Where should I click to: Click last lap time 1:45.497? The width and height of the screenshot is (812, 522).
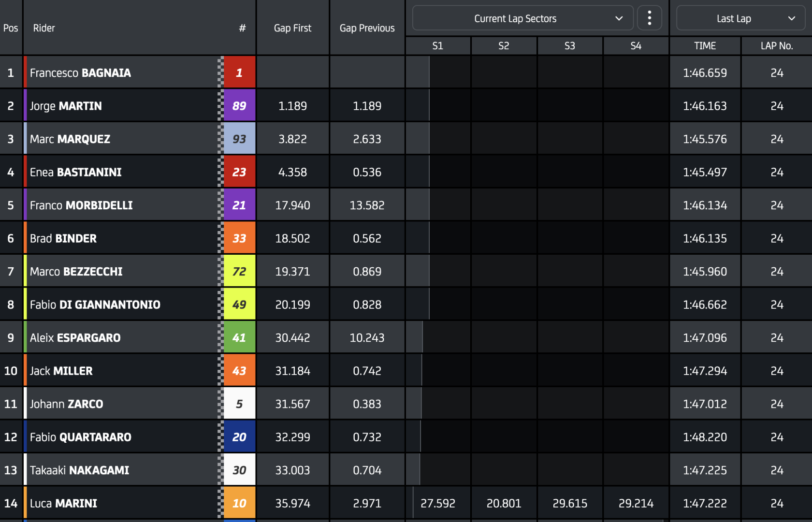point(705,172)
